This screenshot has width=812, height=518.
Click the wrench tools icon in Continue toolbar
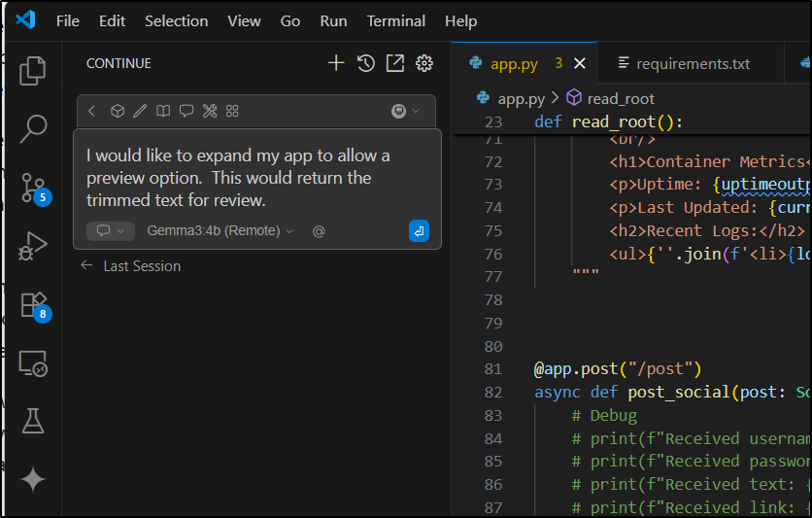click(x=209, y=111)
